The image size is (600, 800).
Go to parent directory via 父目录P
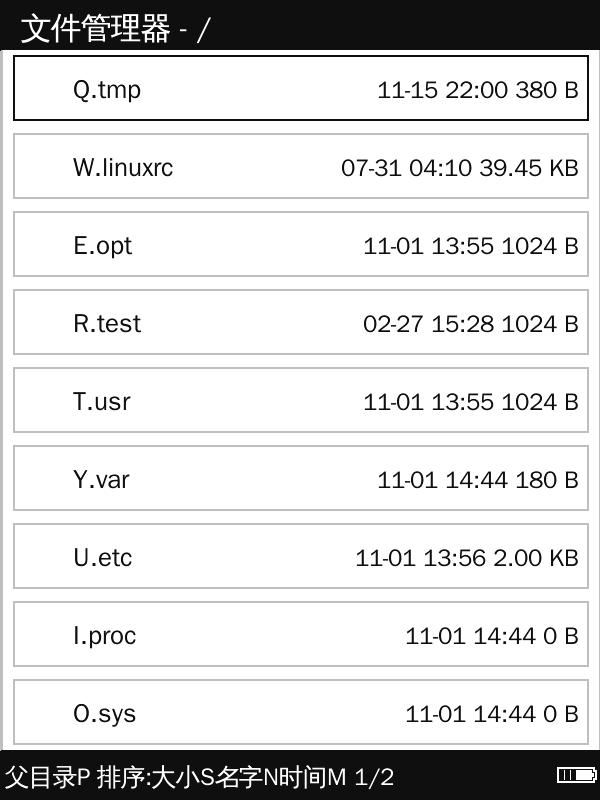(x=48, y=777)
